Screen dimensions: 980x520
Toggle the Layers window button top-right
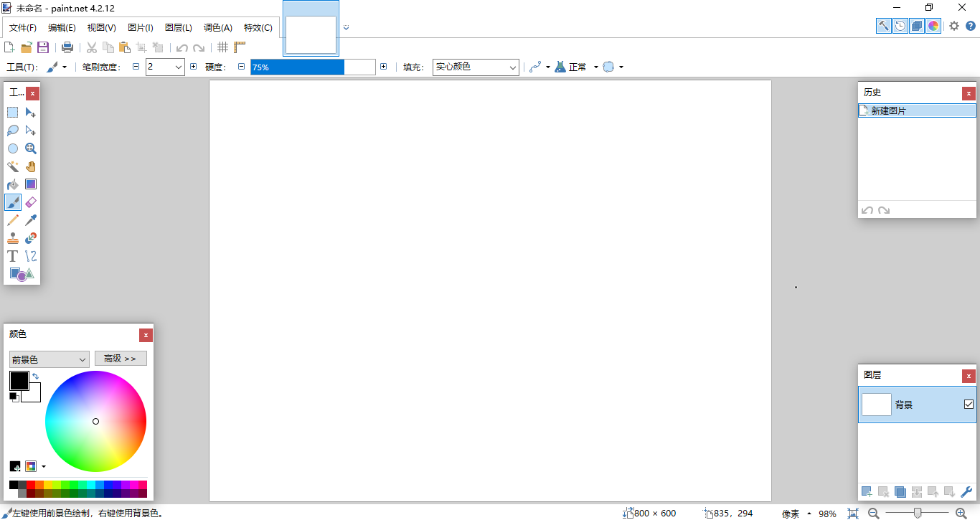pos(917,26)
